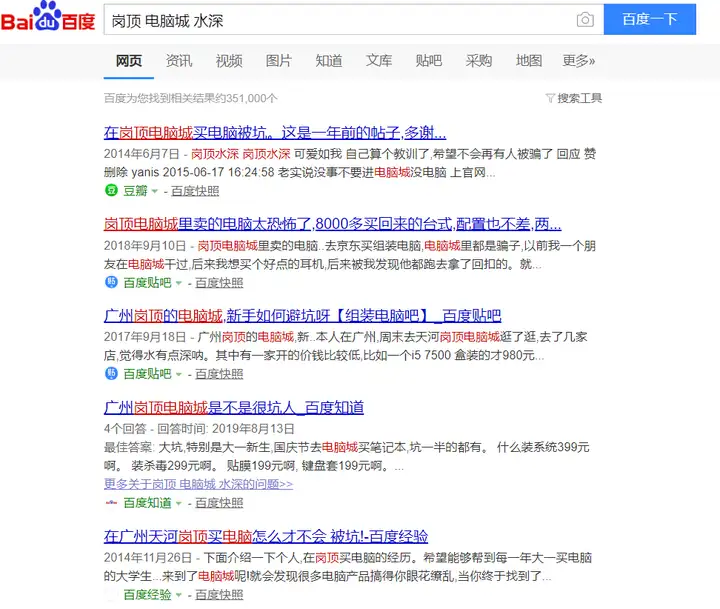The image size is (720, 609).
Task: Open result 岗顶电脑城里卖的电脑太恐怖了
Action: coord(332,224)
